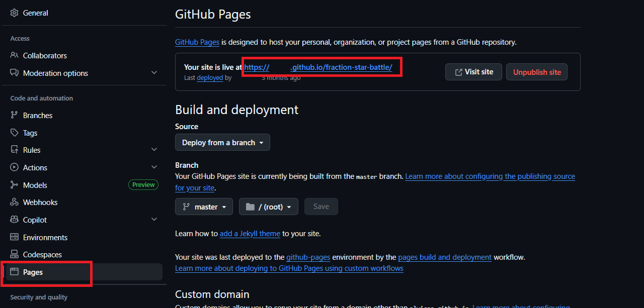Open the / (root) folder dropdown
Image resolution: width=644 pixels, height=308 pixels.
pyautogui.click(x=269, y=207)
